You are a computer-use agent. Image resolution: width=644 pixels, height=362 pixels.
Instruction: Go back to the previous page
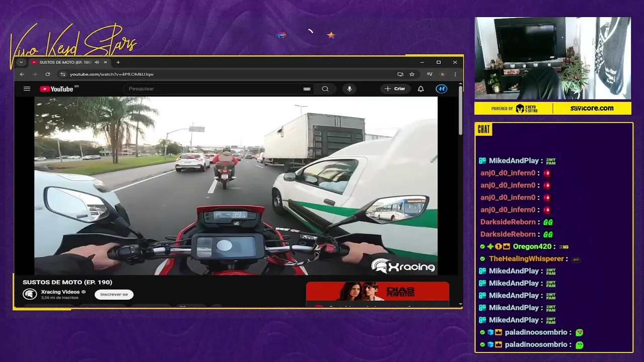coord(22,74)
